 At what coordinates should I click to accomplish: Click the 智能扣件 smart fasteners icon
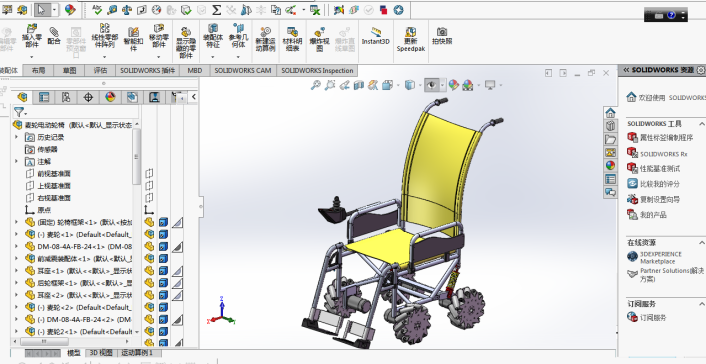(133, 39)
